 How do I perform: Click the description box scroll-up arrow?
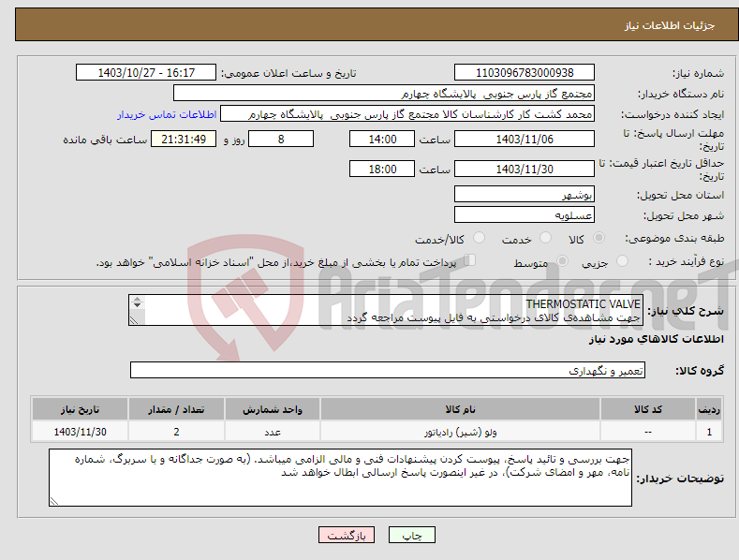pyautogui.click(x=137, y=300)
